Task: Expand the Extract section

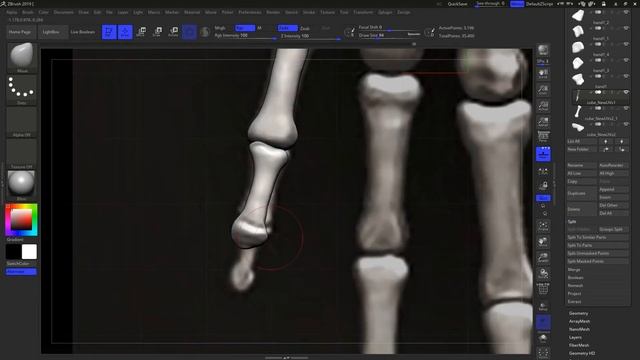Action: 574,302
